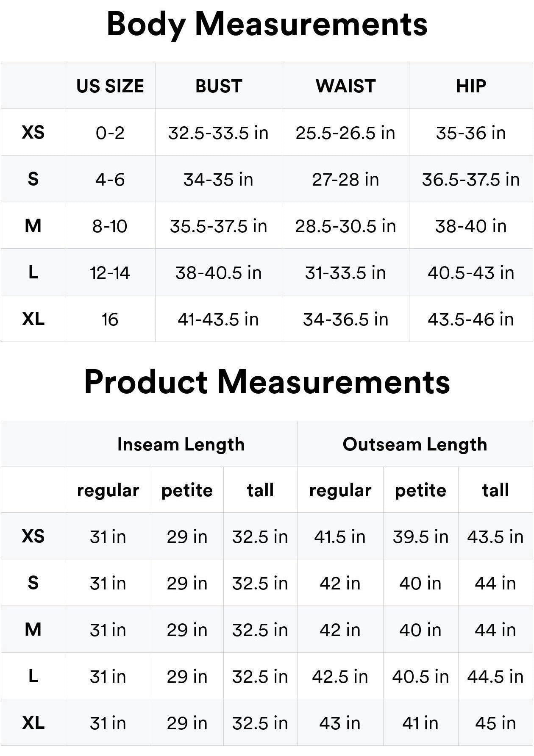
Task: Select the HIP column header
Action: point(471,86)
